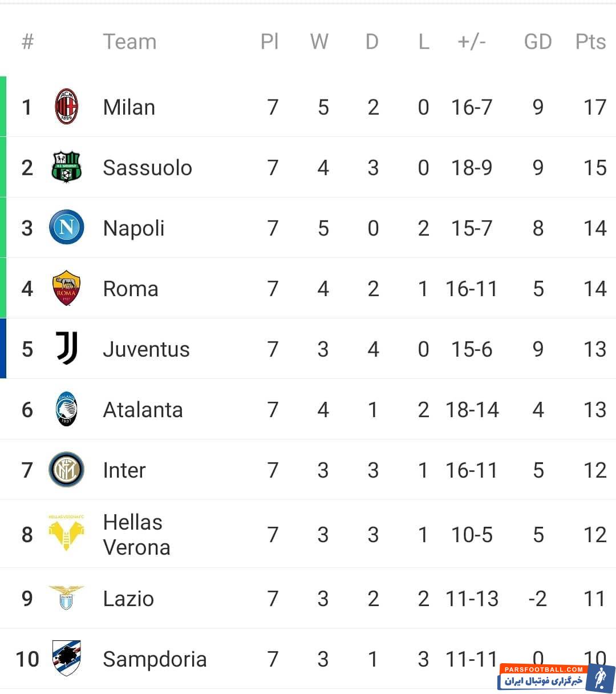The width and height of the screenshot is (616, 694).
Task: Sort standings by GD column header
Action: click(x=538, y=42)
